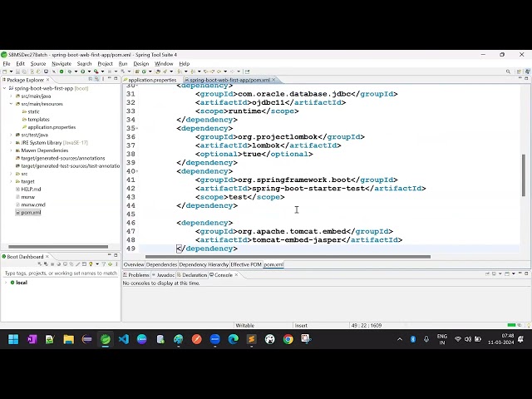Open Package Explorer view menu dots
Screen dimensions: 532x399
pos(103,79)
